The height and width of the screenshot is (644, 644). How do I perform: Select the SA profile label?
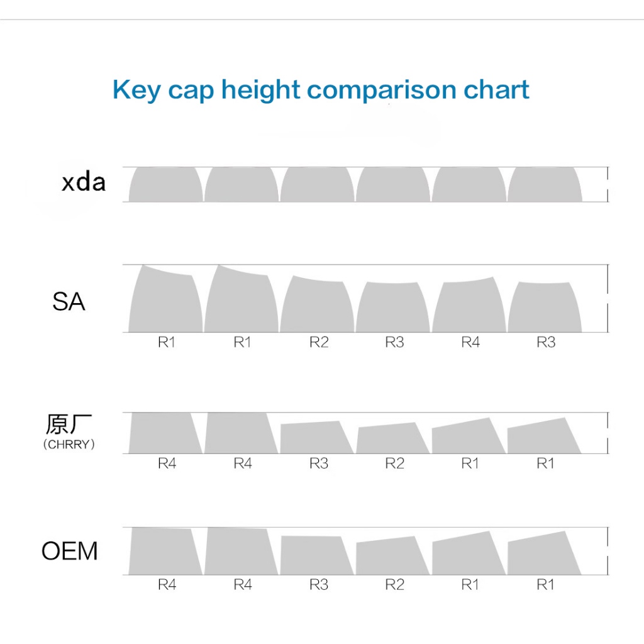69,301
